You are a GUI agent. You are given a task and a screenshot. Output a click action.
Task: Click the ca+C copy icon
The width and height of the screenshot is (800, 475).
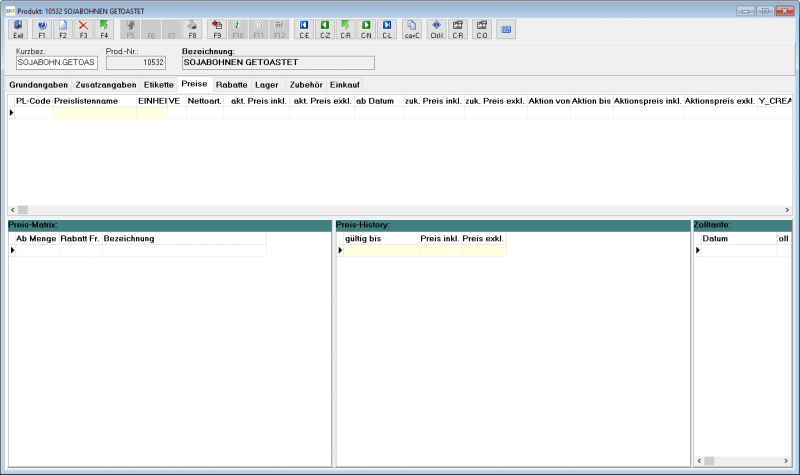coord(412,29)
